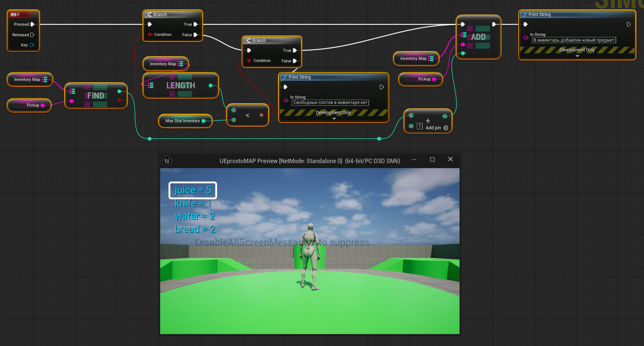Click the integer output pin of LENGTH node

(211, 86)
